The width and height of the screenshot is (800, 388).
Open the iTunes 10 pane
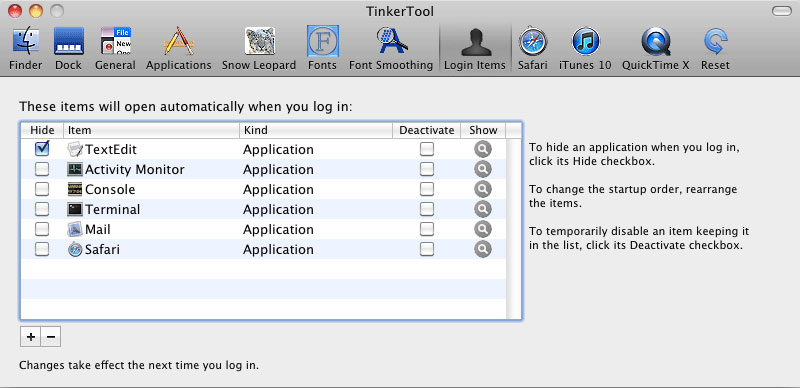pyautogui.click(x=585, y=49)
